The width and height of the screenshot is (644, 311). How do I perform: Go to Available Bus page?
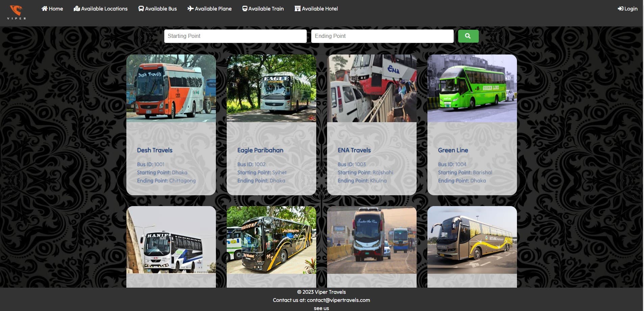click(x=157, y=8)
